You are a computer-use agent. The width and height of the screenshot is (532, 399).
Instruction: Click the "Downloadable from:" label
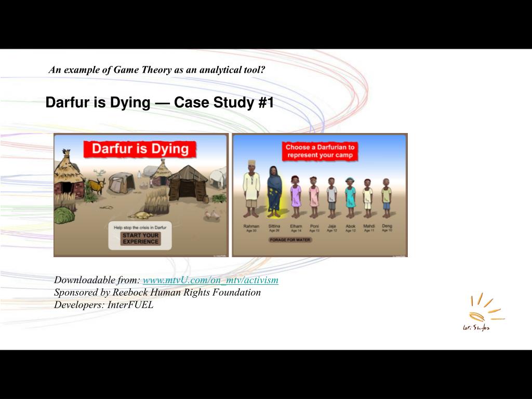coord(97,280)
